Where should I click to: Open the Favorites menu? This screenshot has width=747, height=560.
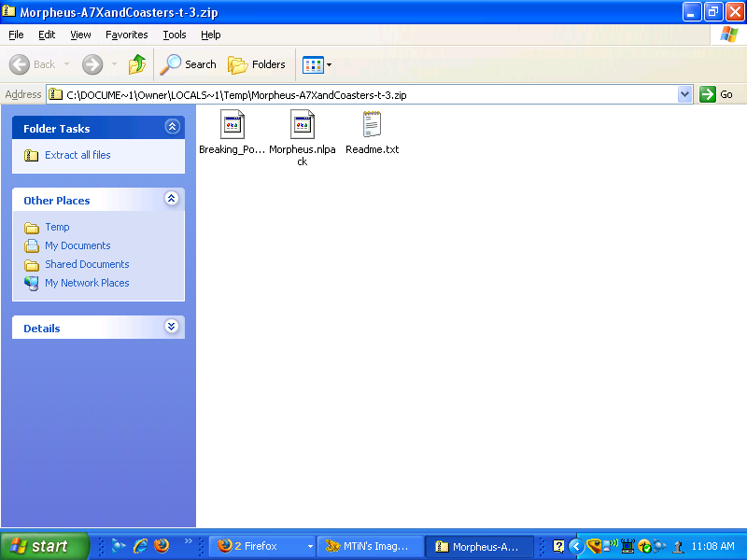[x=127, y=35]
